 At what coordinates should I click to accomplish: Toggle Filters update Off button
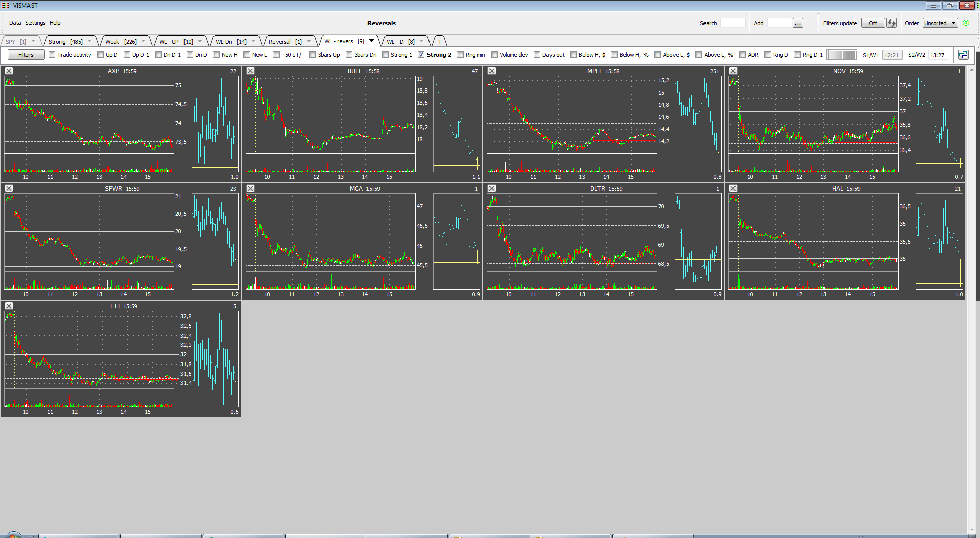point(873,23)
